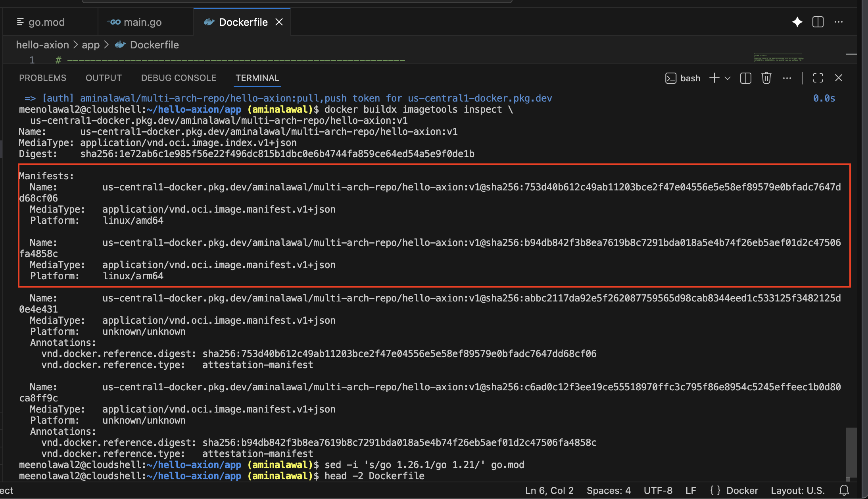Click the 0.0s build time text

point(824,98)
